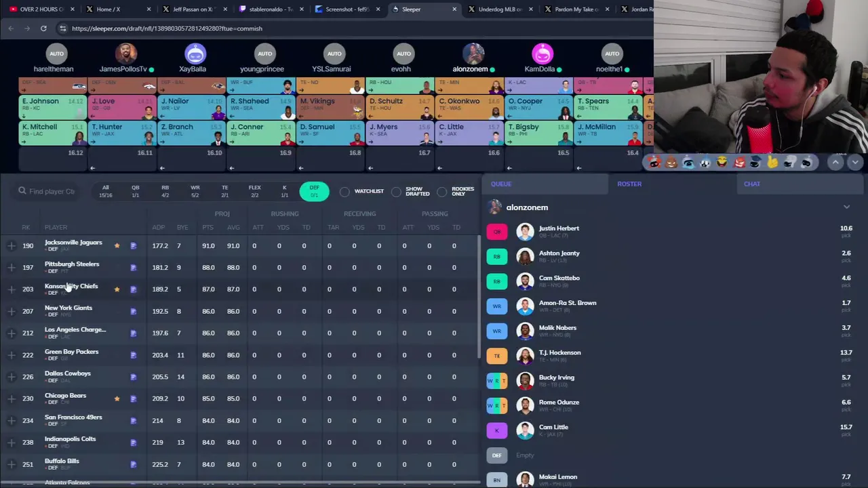The width and height of the screenshot is (868, 488).
Task: Close the Sleeper browser tab
Action: (454, 9)
